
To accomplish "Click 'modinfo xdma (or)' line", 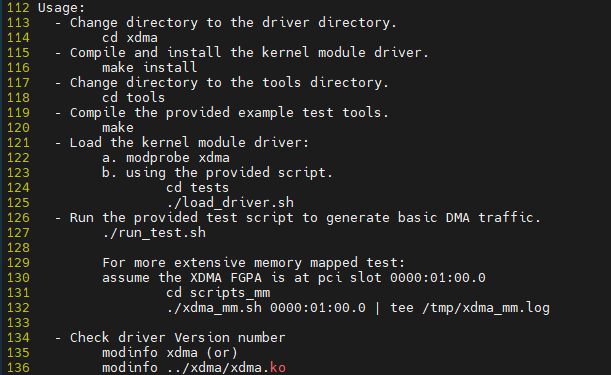I will pos(170,353).
